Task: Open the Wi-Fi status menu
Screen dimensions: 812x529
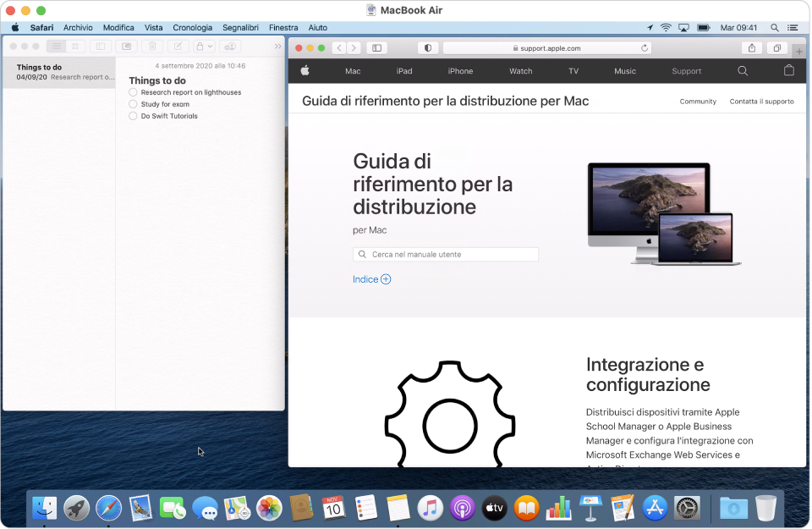Action: [666, 27]
